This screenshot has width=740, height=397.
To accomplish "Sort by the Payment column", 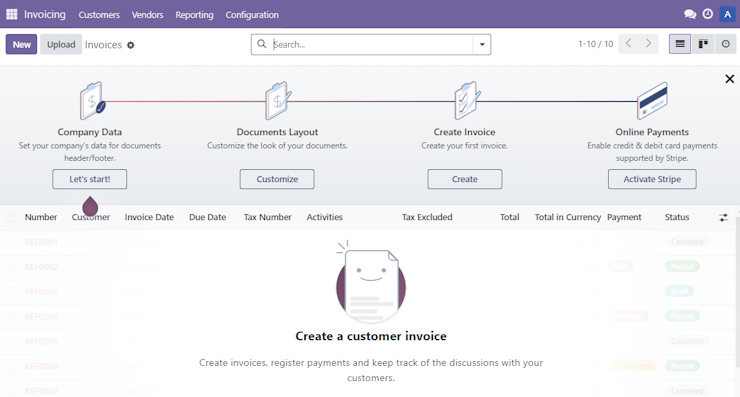I will coord(624,217).
